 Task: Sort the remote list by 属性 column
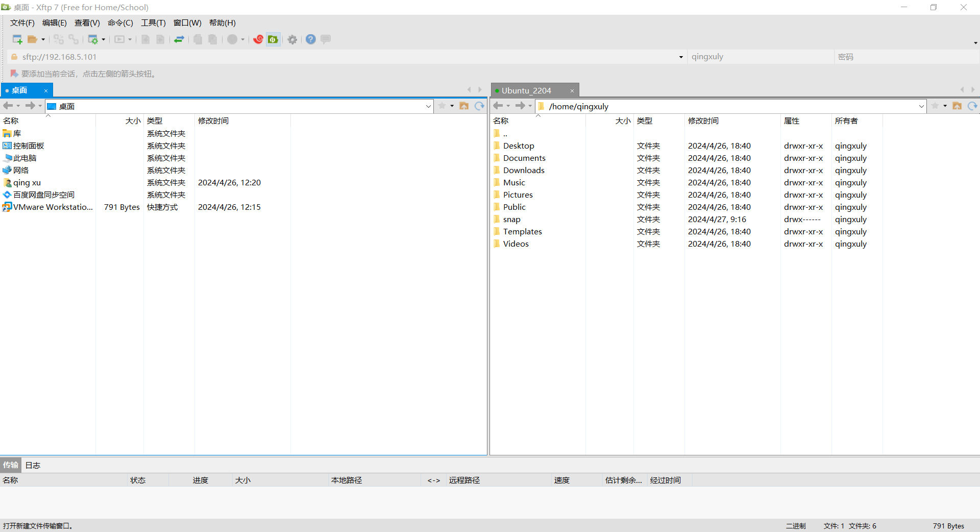(x=805, y=121)
